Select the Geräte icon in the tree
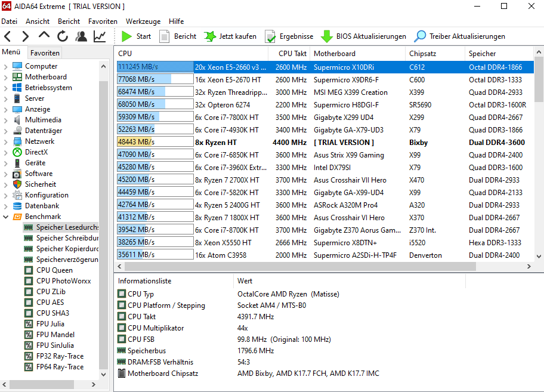The image size is (544, 392). click(x=17, y=163)
